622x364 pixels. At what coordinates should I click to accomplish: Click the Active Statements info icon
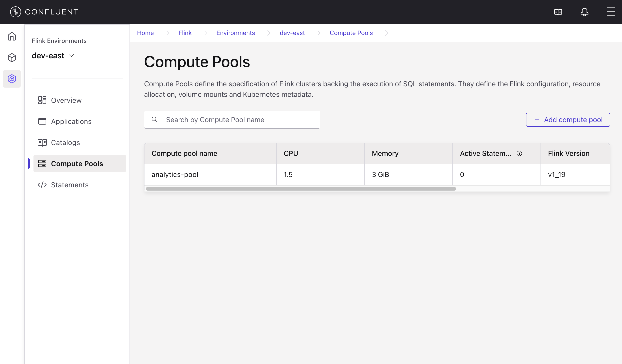(x=519, y=153)
